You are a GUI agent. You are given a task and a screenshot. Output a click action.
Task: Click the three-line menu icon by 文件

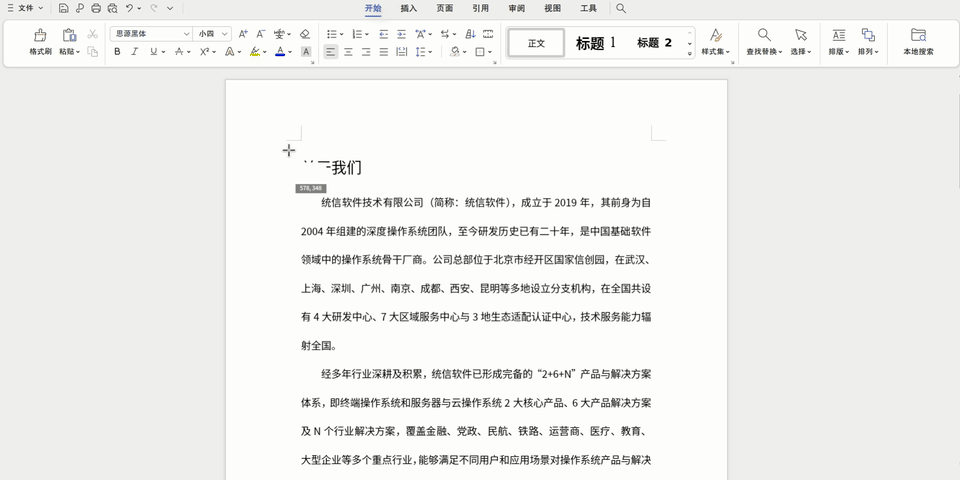pyautogui.click(x=10, y=8)
